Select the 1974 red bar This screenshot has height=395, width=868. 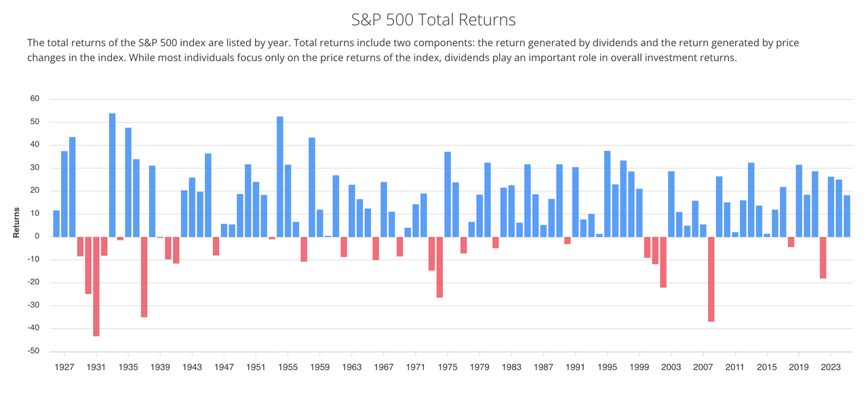click(439, 267)
